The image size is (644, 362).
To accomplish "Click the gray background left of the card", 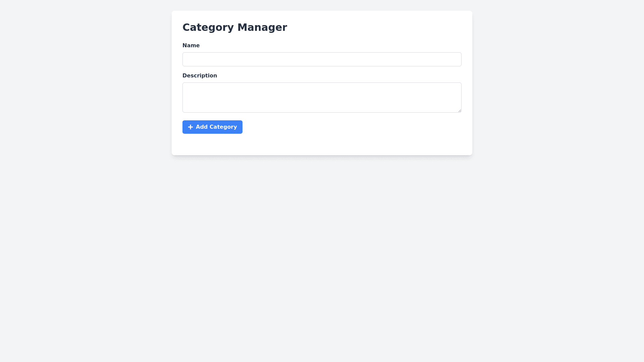I will pos(84,84).
